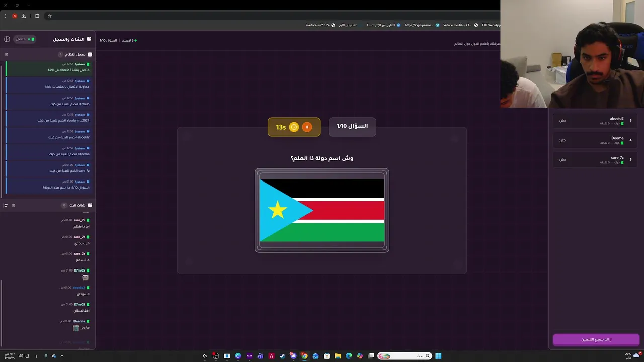Click the سجل النظام info icon
The width and height of the screenshot is (644, 362).
coord(90,54)
